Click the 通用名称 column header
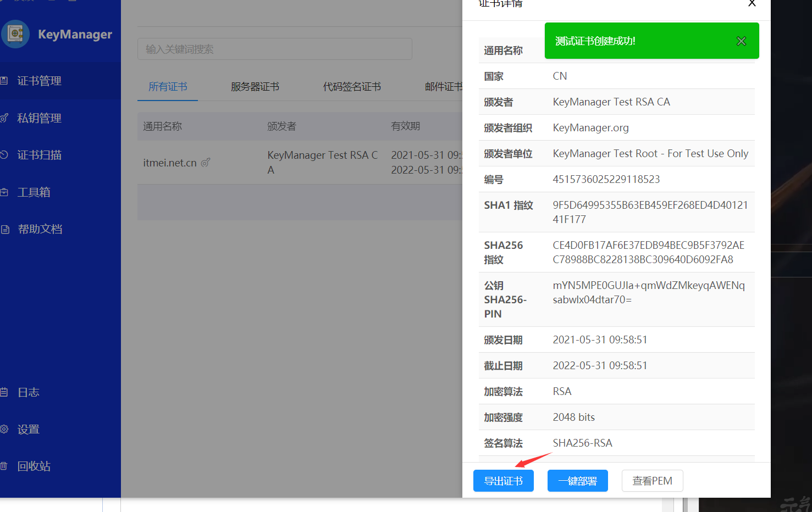 click(162, 126)
